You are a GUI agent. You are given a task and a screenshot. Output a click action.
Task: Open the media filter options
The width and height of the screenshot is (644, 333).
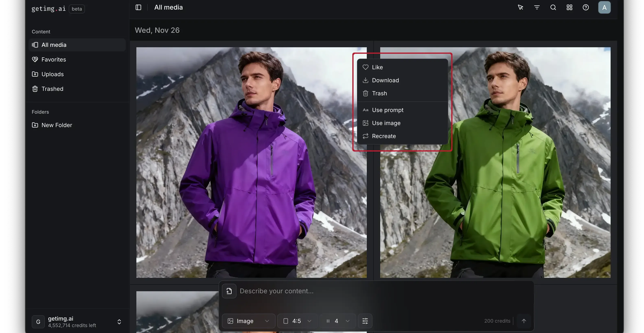point(537,7)
